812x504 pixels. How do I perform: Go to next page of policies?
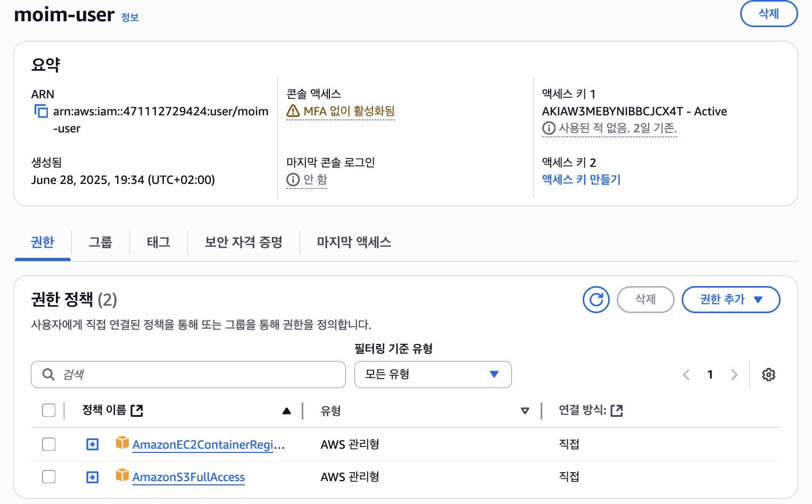[x=734, y=374]
